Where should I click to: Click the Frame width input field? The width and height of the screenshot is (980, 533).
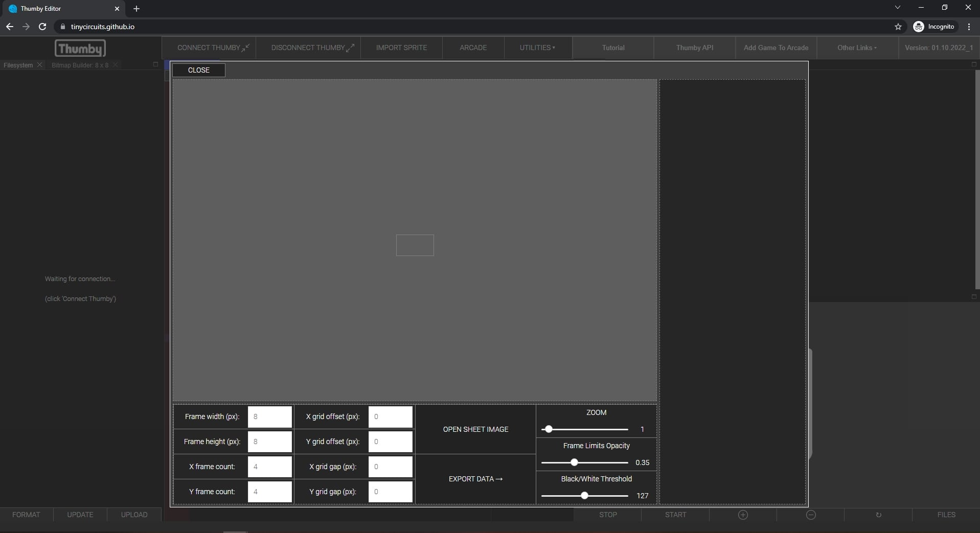point(269,416)
